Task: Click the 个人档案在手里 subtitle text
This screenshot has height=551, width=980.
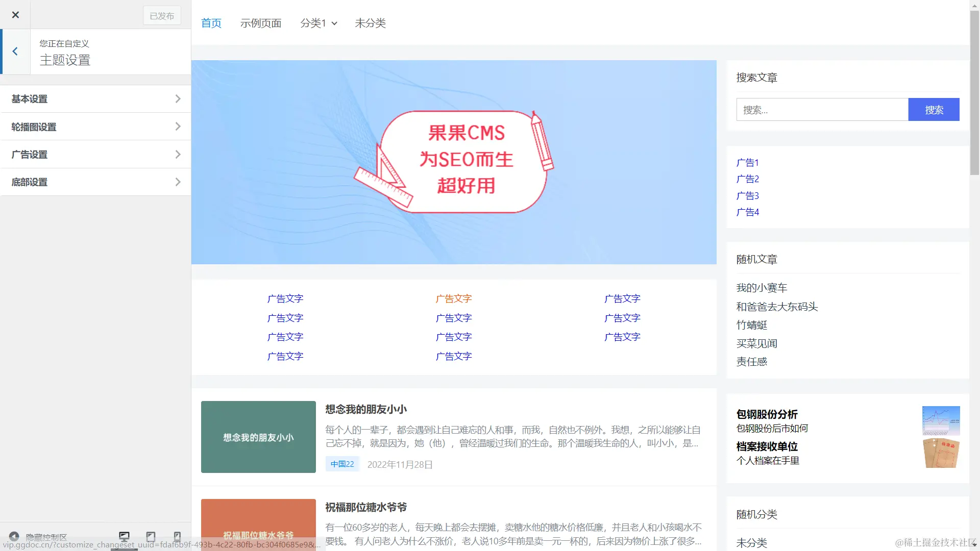Action: coord(768,461)
